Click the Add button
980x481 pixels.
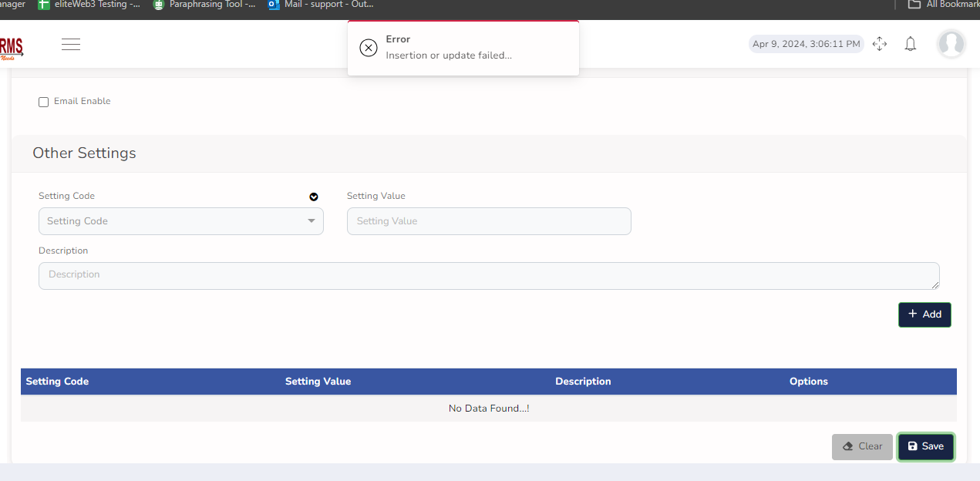pyautogui.click(x=924, y=314)
